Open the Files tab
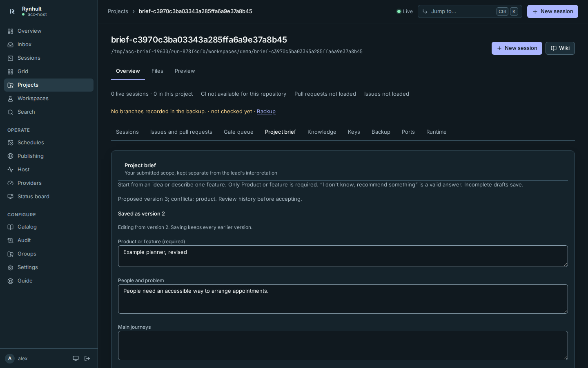This screenshot has height=368, width=588. tap(157, 71)
